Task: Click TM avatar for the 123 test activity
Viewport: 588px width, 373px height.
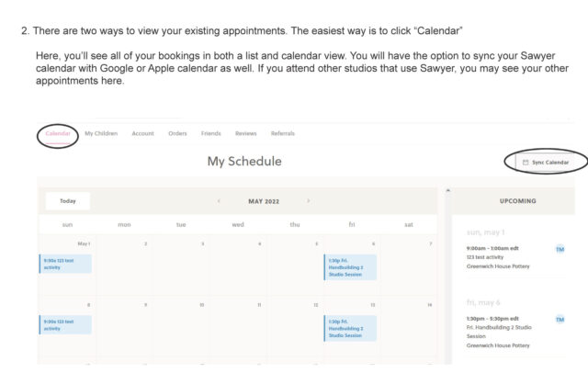Action: 560,249
